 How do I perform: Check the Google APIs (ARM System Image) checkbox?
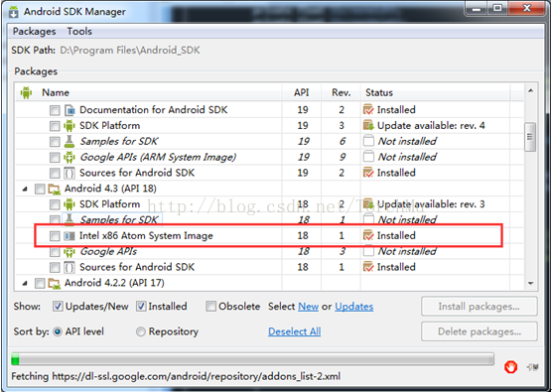pyautogui.click(x=55, y=157)
